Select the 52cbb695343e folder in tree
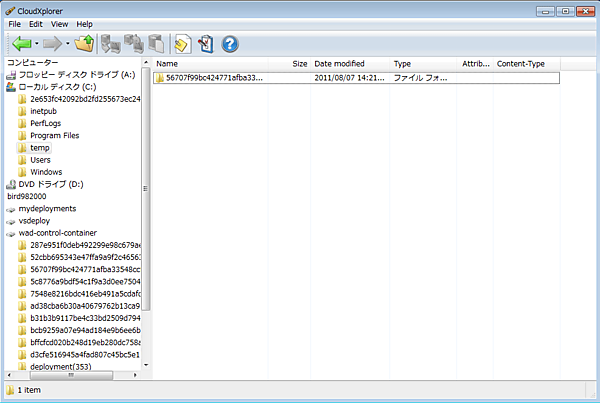This screenshot has height=403, width=600. (x=79, y=257)
